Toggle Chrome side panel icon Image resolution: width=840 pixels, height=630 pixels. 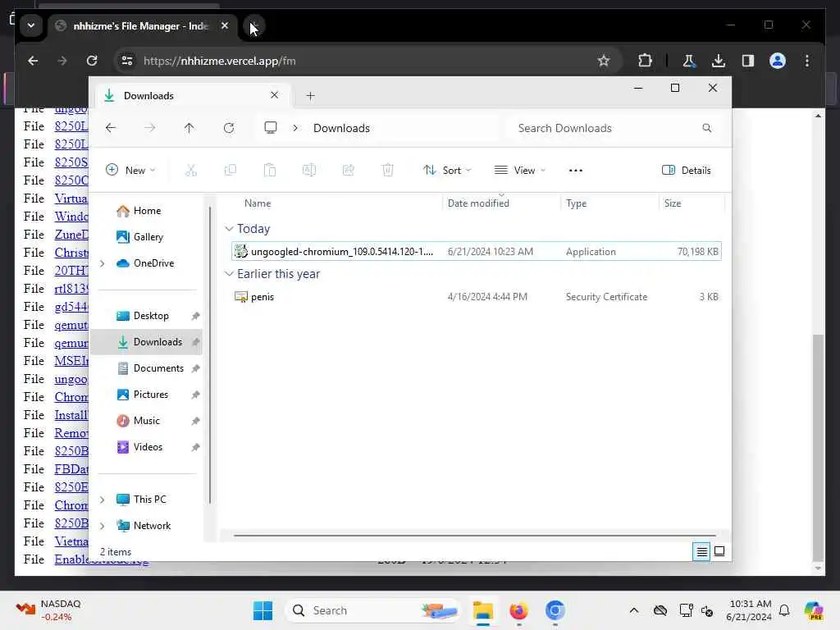pyautogui.click(x=748, y=61)
